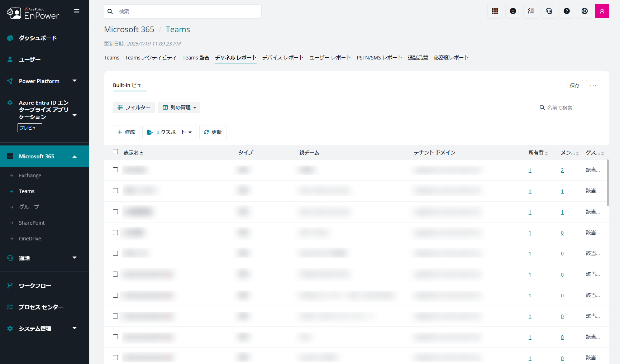The width and height of the screenshot is (620, 364).
Task: Open the pink user profile avatar
Action: (x=602, y=11)
